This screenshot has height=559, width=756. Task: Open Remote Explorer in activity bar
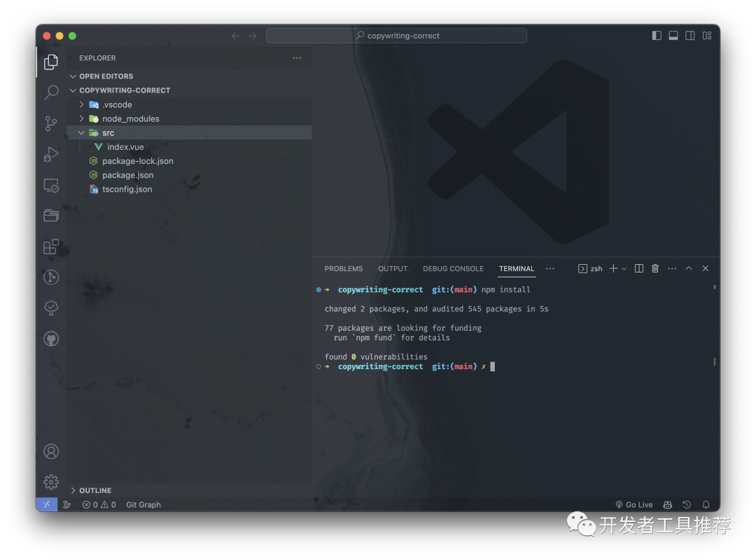tap(51, 186)
